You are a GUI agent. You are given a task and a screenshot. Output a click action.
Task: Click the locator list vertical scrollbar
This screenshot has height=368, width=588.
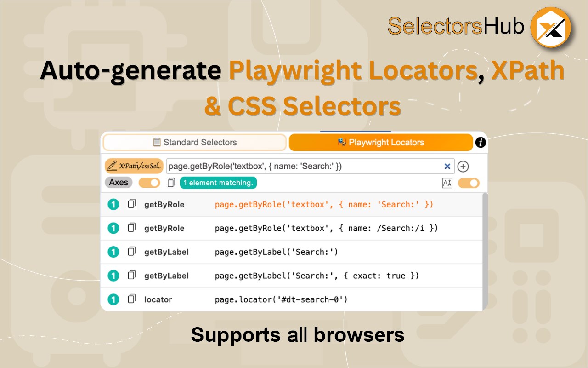[485, 248]
